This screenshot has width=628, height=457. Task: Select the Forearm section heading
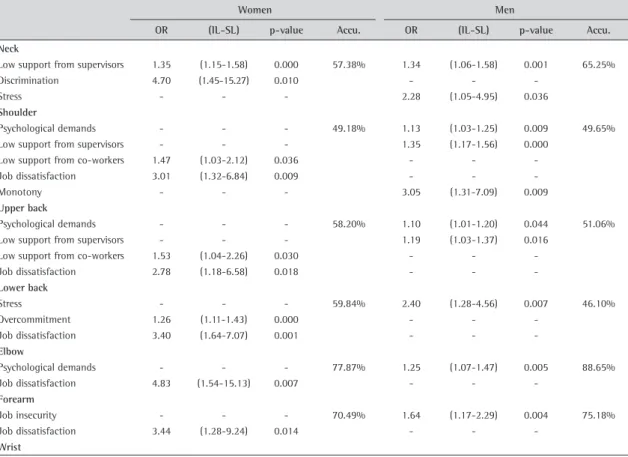[17, 399]
